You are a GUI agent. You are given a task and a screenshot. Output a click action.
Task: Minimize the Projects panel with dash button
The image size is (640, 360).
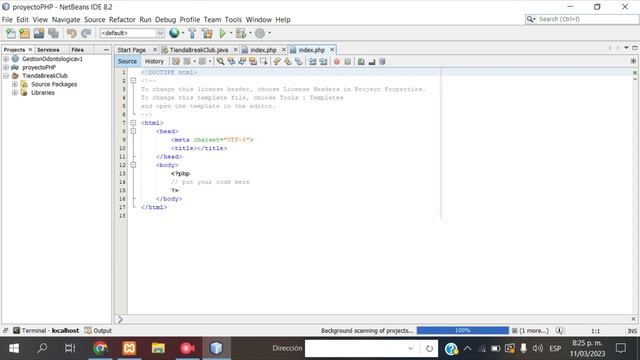[x=107, y=49]
